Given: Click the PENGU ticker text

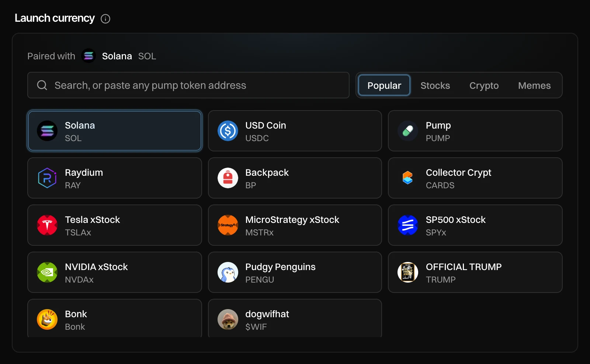Looking at the screenshot, I should (260, 280).
